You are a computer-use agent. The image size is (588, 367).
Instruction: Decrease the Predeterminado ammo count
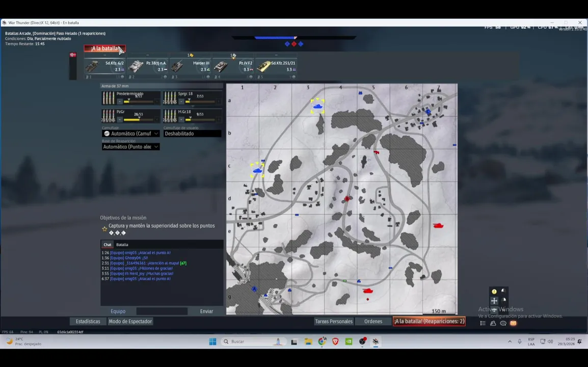coord(120,101)
